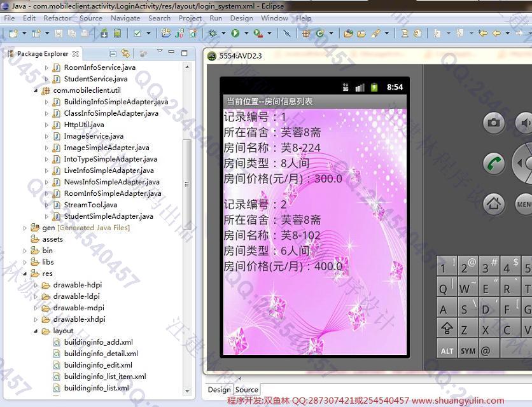Select buildinginfo_list_item.xml file

(105, 376)
